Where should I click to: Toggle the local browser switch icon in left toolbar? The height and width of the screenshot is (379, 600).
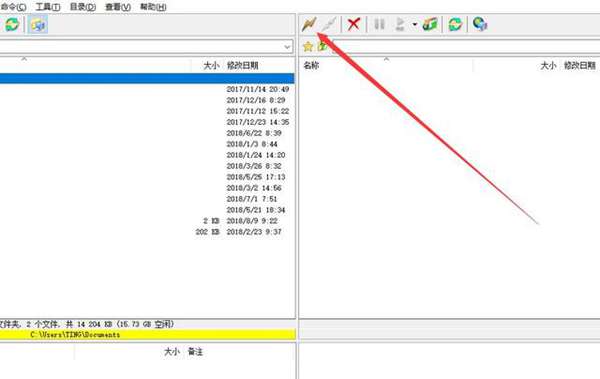[38, 25]
